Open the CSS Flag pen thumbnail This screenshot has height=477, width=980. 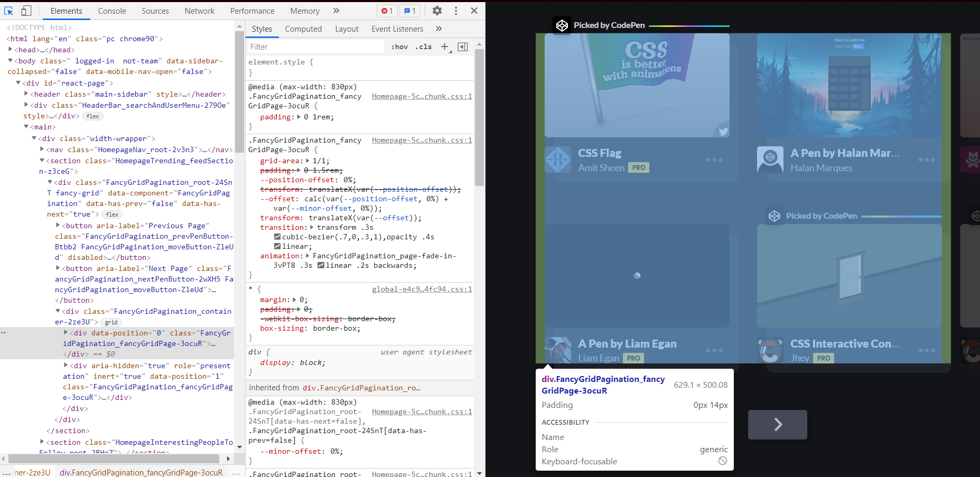pos(637,86)
